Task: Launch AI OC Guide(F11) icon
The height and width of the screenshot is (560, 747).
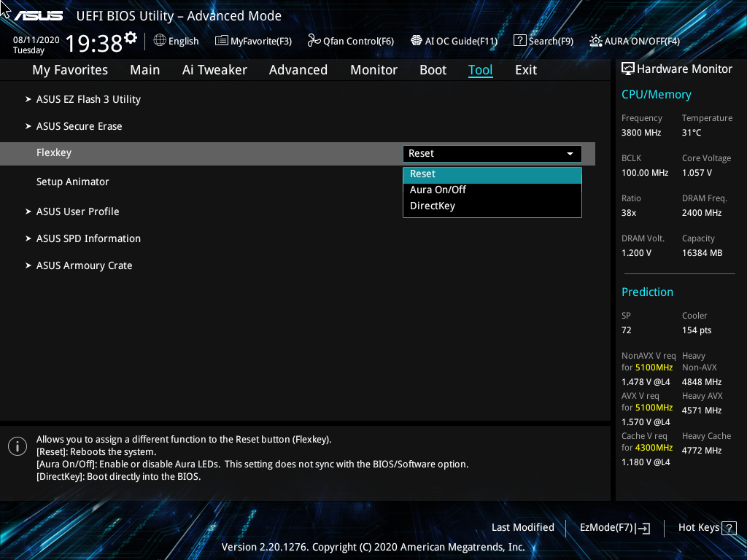Action: (417, 41)
